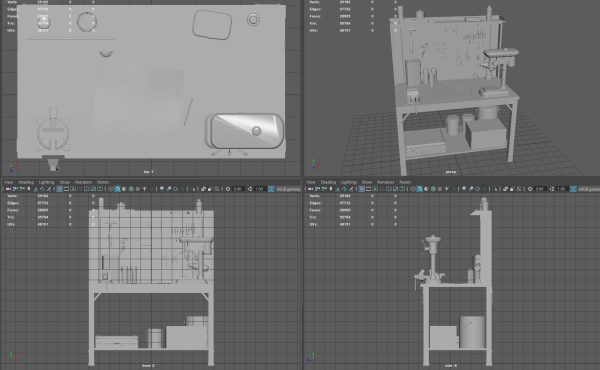Toggle Film Gate icon in front view toolbar
Screen dimensions: 600x370
[x=66, y=189]
